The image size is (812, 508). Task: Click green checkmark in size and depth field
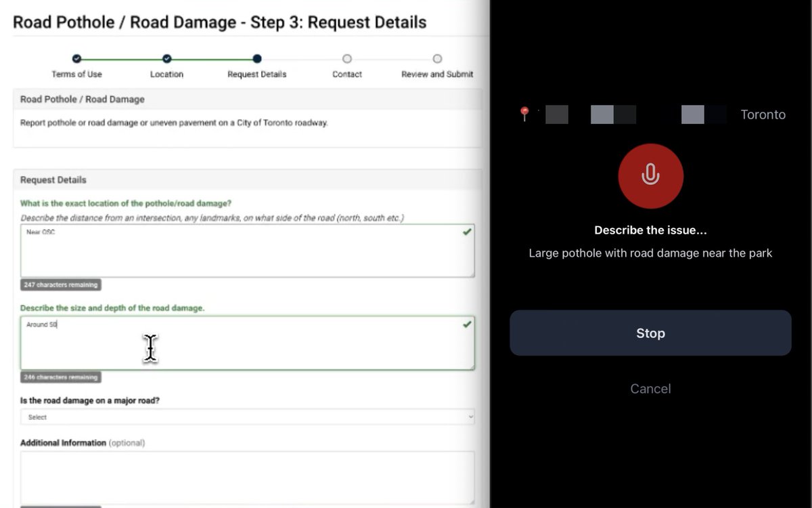tap(467, 324)
